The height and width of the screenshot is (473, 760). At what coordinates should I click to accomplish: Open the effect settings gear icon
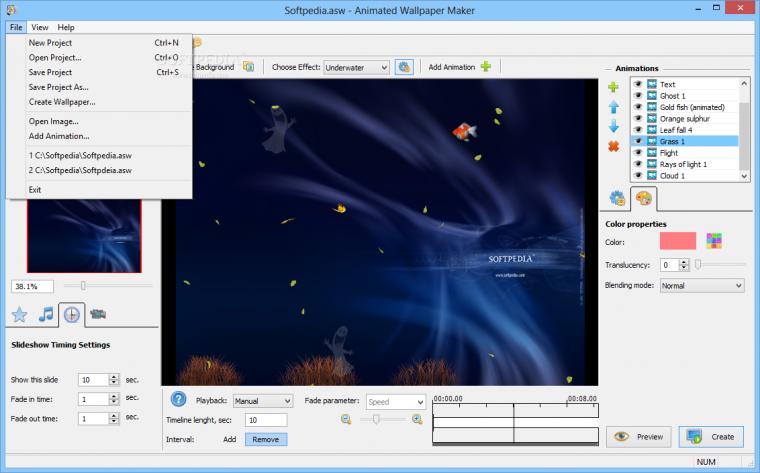(x=404, y=67)
